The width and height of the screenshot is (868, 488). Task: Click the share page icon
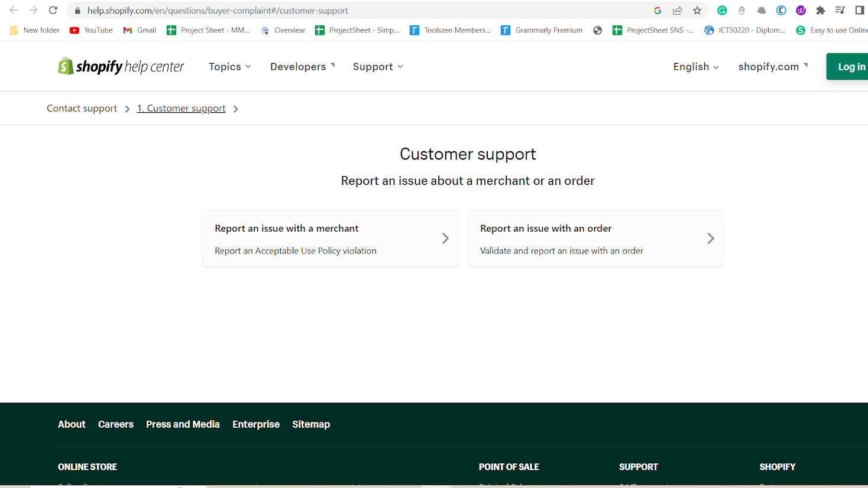[x=678, y=11]
